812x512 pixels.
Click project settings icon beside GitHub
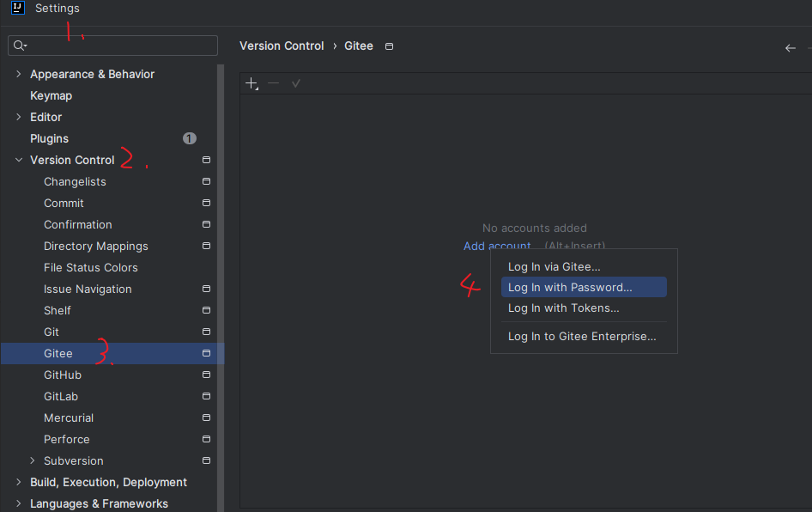[x=206, y=375]
